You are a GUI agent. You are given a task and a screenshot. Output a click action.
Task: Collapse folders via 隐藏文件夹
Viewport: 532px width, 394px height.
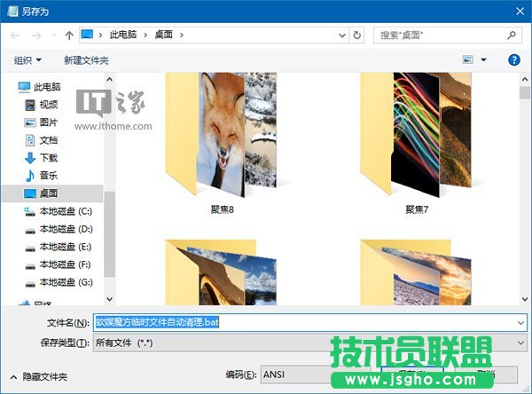(x=39, y=376)
